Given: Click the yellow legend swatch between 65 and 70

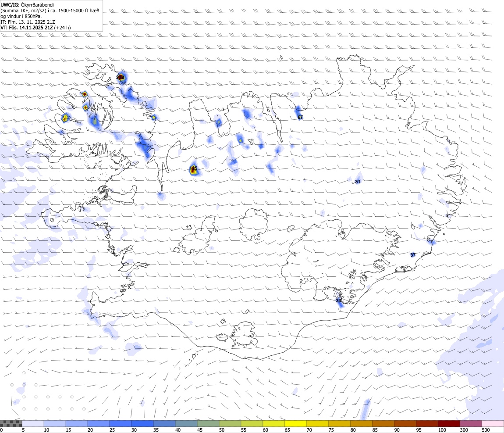Looking at the screenshot, I should click(296, 424).
